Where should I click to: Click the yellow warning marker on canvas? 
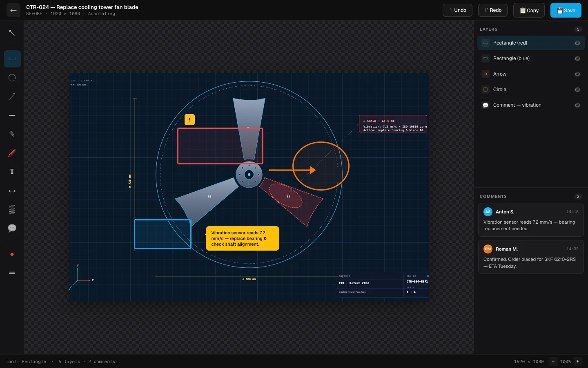coord(189,119)
